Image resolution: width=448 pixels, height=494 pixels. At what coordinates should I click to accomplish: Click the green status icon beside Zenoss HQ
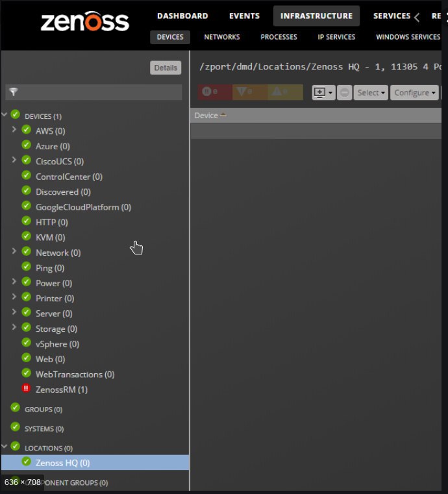[27, 462]
